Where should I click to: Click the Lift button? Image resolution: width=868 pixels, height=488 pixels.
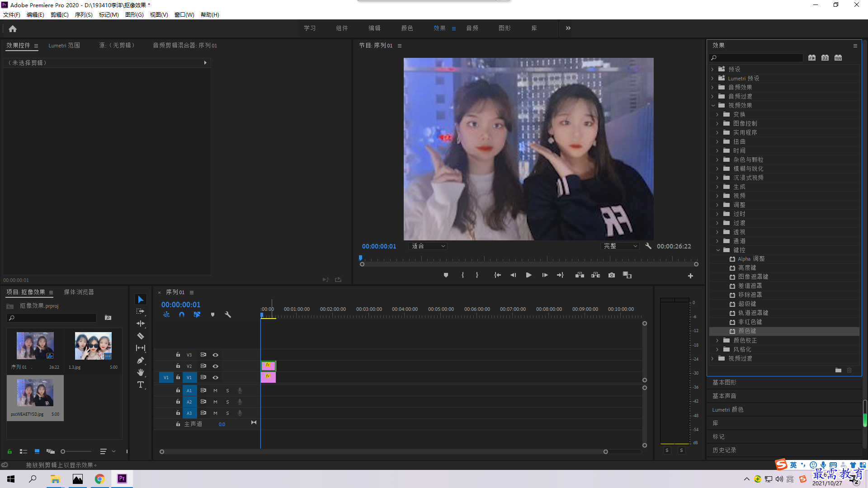(x=580, y=275)
